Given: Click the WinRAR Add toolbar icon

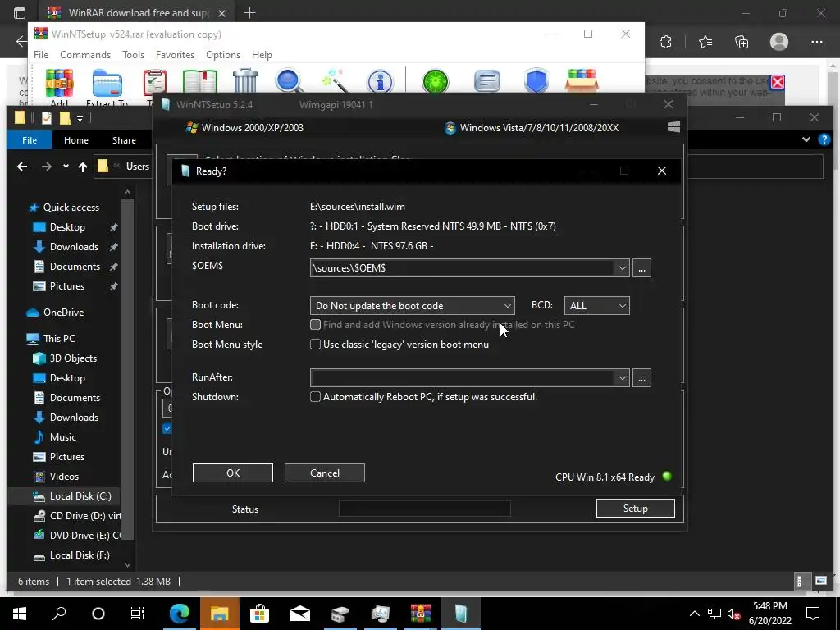Looking at the screenshot, I should click(59, 83).
